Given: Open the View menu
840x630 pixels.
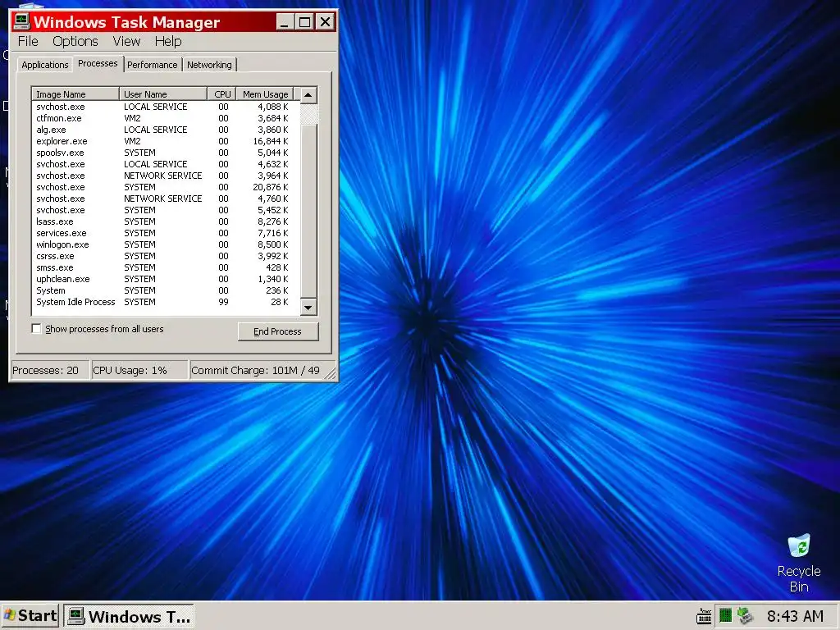Looking at the screenshot, I should click(x=126, y=41).
